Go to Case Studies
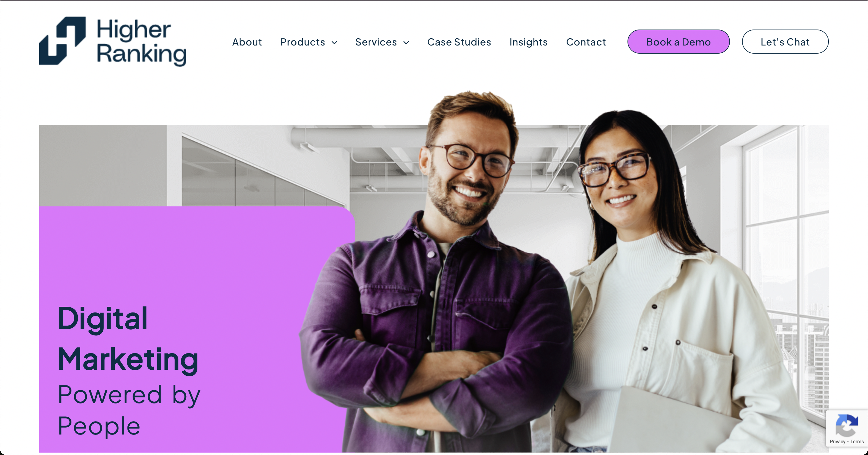Screen dimensions: 868x455 point(459,42)
